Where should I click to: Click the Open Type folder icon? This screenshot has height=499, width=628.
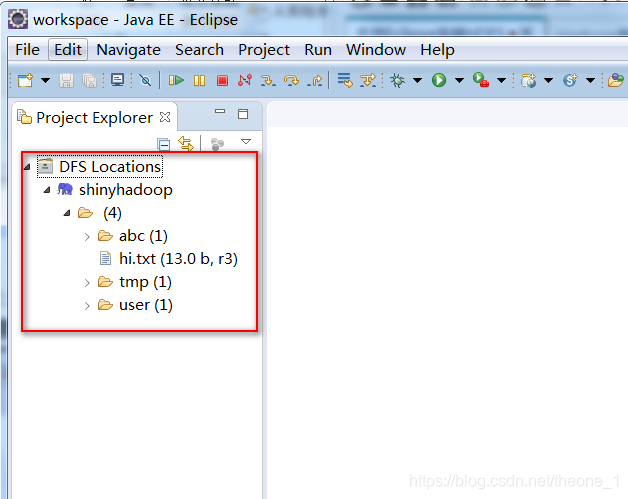click(x=616, y=80)
